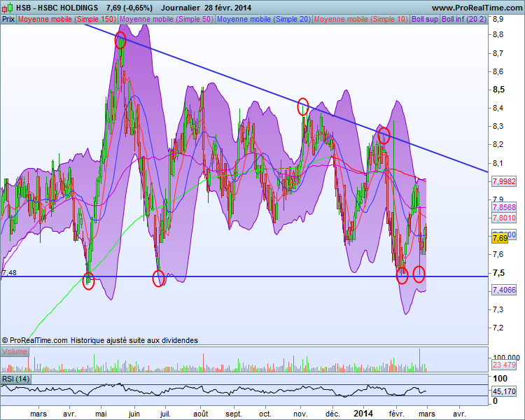Click the nov. label on time axis
The width and height of the screenshot is (525, 420).
click(x=300, y=414)
